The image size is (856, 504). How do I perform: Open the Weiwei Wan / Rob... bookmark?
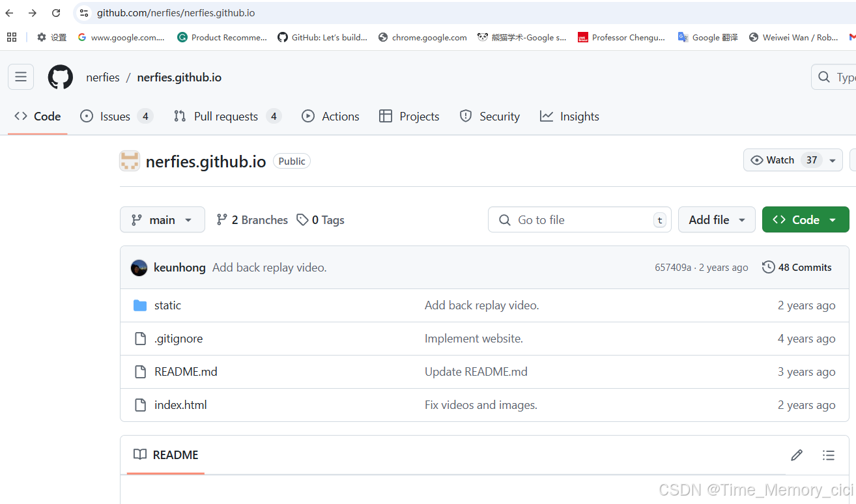coord(793,37)
